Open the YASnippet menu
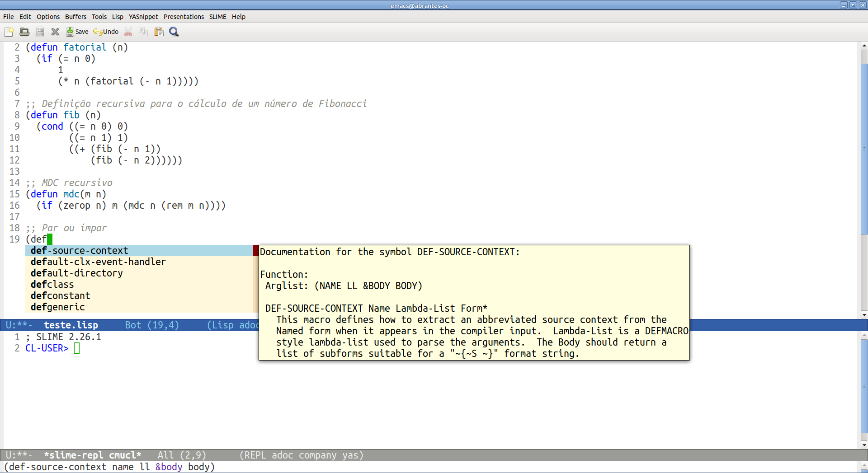 (143, 17)
